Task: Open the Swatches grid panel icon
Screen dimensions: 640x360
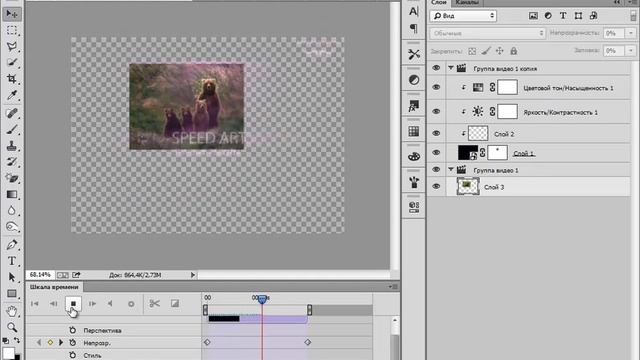Action: 413,131
